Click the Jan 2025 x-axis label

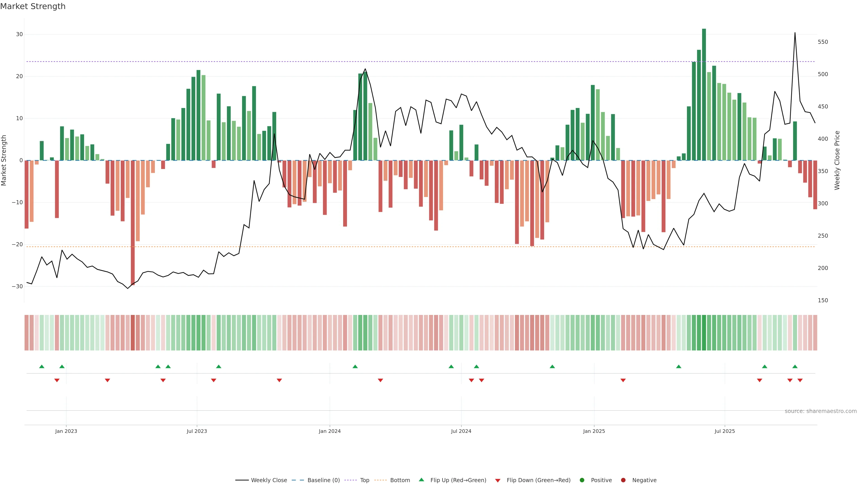point(594,431)
